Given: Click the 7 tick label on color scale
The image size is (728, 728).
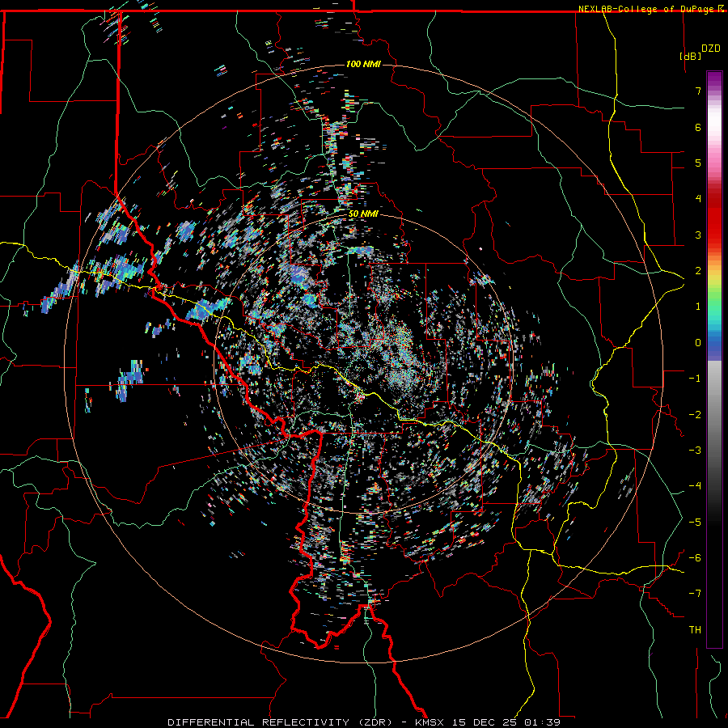Looking at the screenshot, I should point(698,91).
